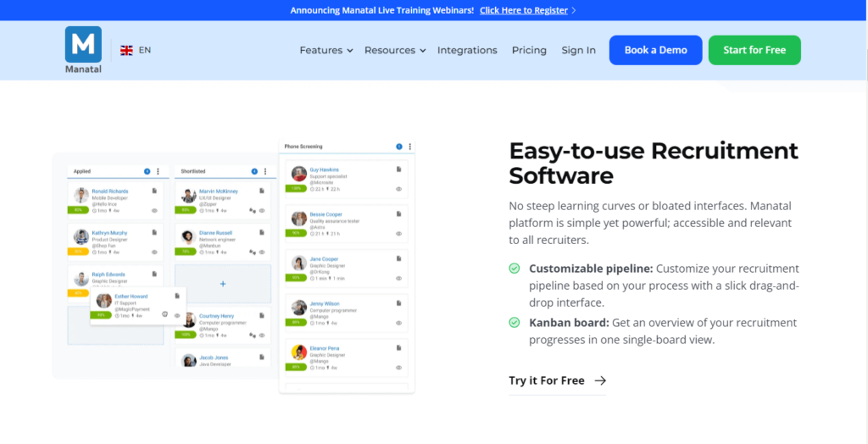This screenshot has height=444, width=868.
Task: Open the Phone Screening three-dot menu
Action: point(409,147)
